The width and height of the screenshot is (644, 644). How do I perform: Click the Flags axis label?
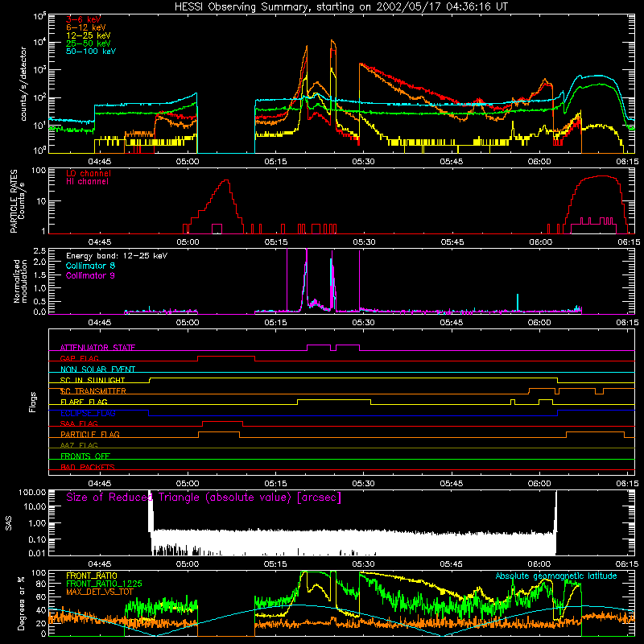[33, 402]
